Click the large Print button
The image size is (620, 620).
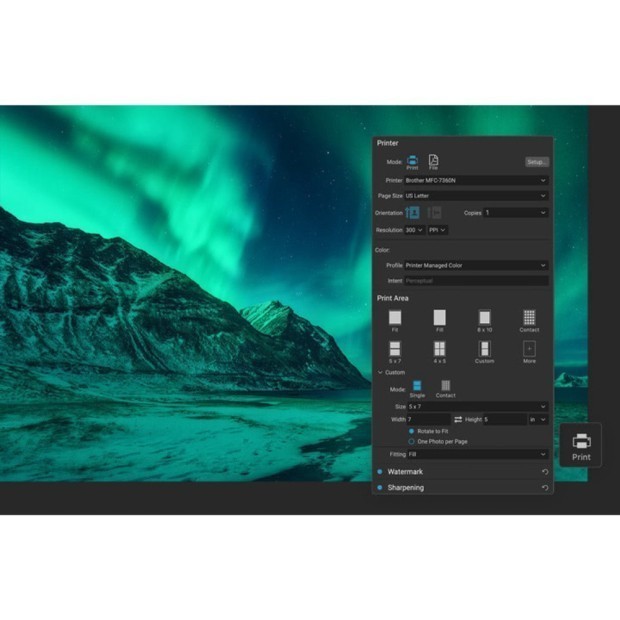click(x=581, y=445)
